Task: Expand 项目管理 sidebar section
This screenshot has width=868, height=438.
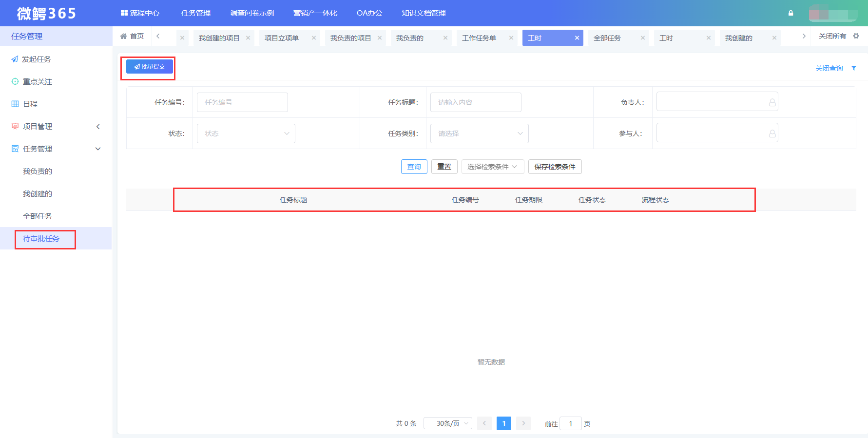Action: pyautogui.click(x=98, y=127)
